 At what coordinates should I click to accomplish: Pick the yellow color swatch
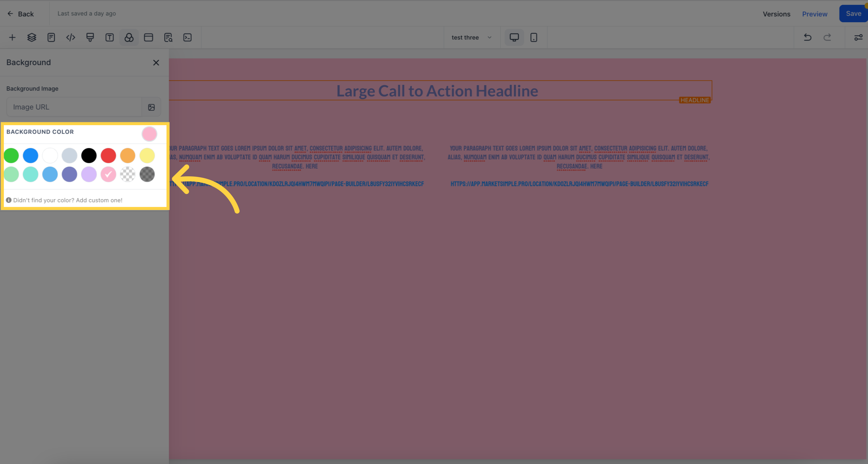(147, 156)
